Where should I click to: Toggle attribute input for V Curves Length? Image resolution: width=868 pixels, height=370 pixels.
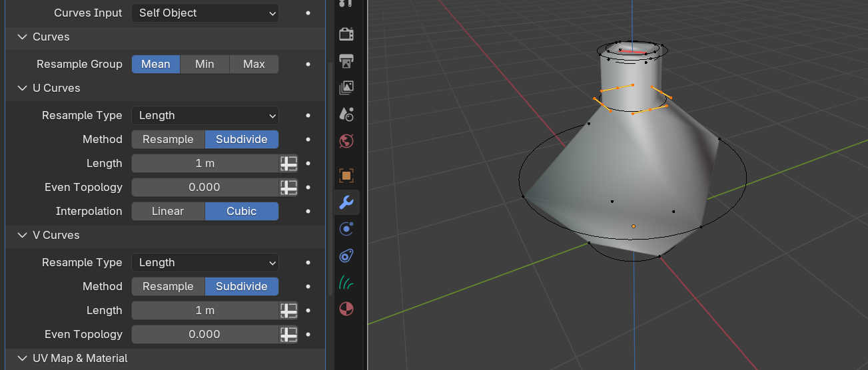tap(288, 310)
